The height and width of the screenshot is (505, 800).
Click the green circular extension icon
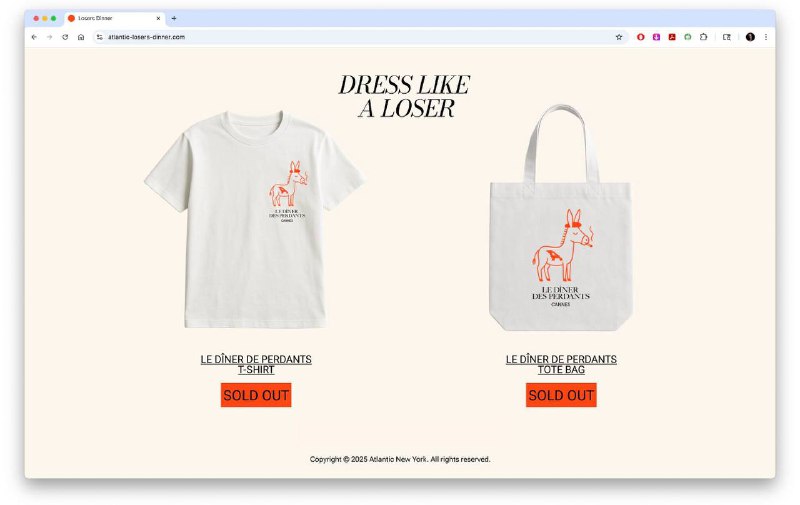[x=688, y=37]
